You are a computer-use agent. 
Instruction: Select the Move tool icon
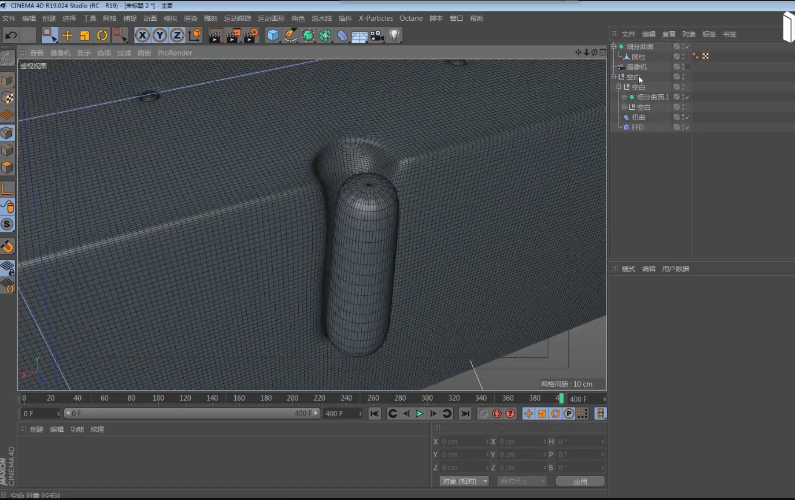tap(67, 35)
